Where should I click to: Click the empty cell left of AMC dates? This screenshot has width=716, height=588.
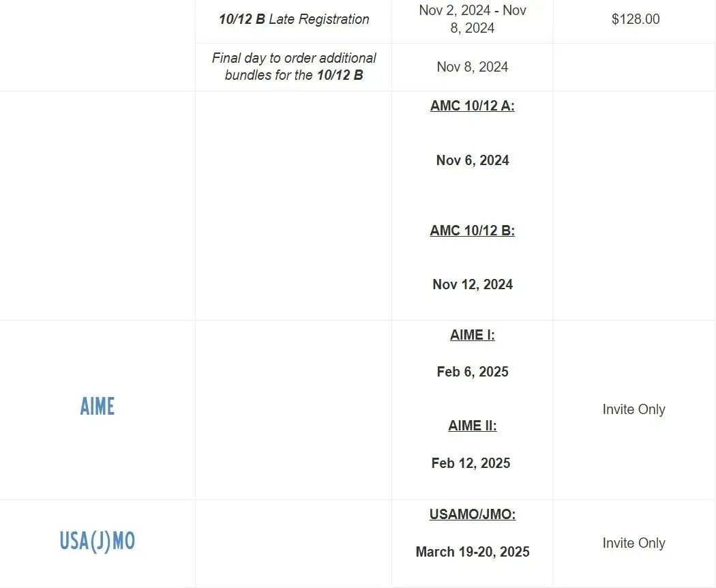[293, 205]
